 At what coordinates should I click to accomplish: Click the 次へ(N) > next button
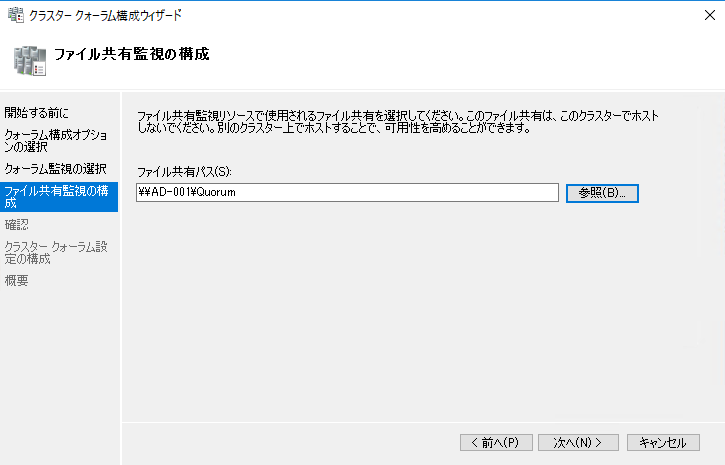click(578, 442)
